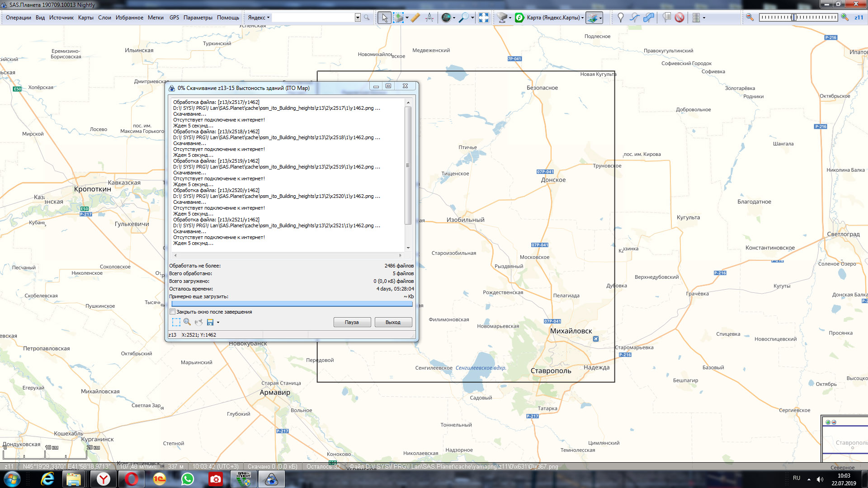Open the Операции menu
The width and height of the screenshot is (868, 488).
click(19, 18)
